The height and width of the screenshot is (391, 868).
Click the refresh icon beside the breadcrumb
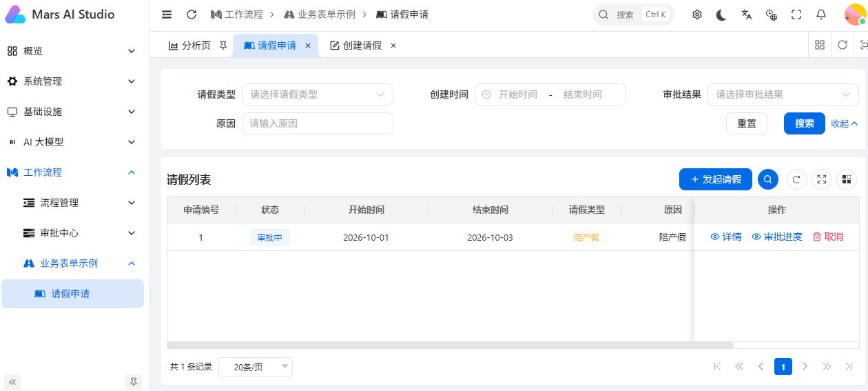192,14
